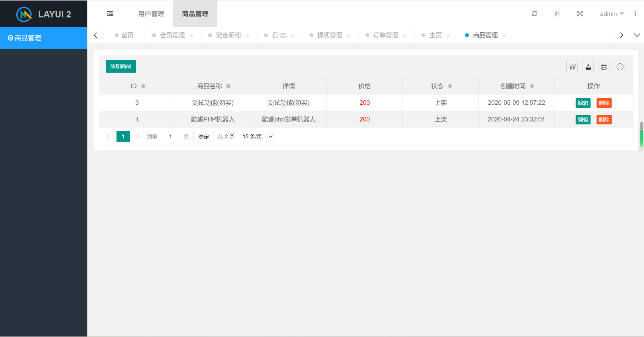The width and height of the screenshot is (644, 337).
Task: Open the admin user dropdown
Action: 612,14
